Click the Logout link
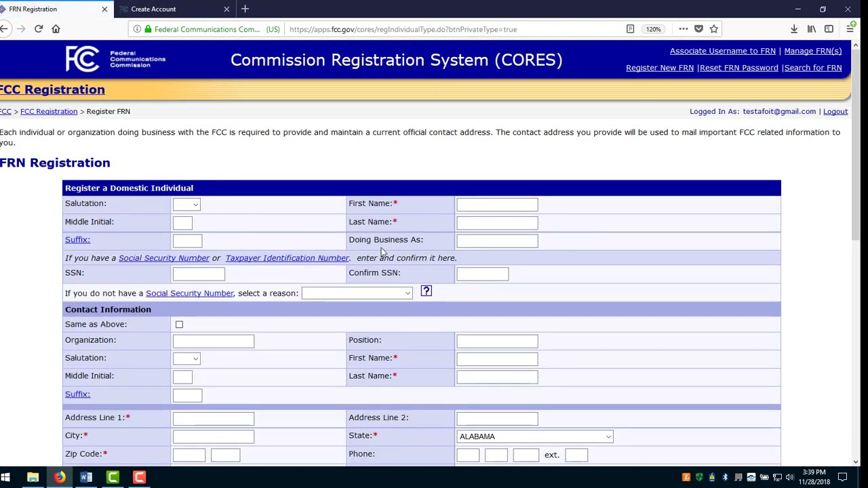The image size is (868, 488). coord(835,111)
